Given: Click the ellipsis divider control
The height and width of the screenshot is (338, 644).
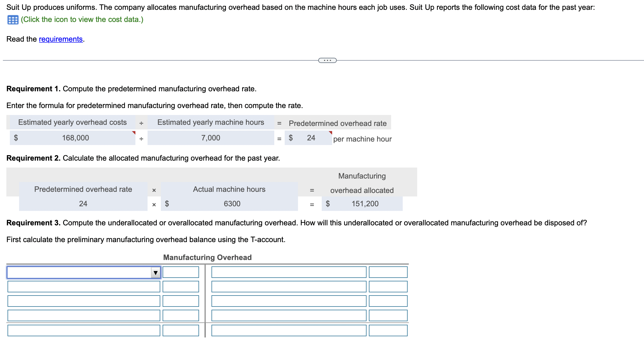Looking at the screenshot, I should [327, 60].
